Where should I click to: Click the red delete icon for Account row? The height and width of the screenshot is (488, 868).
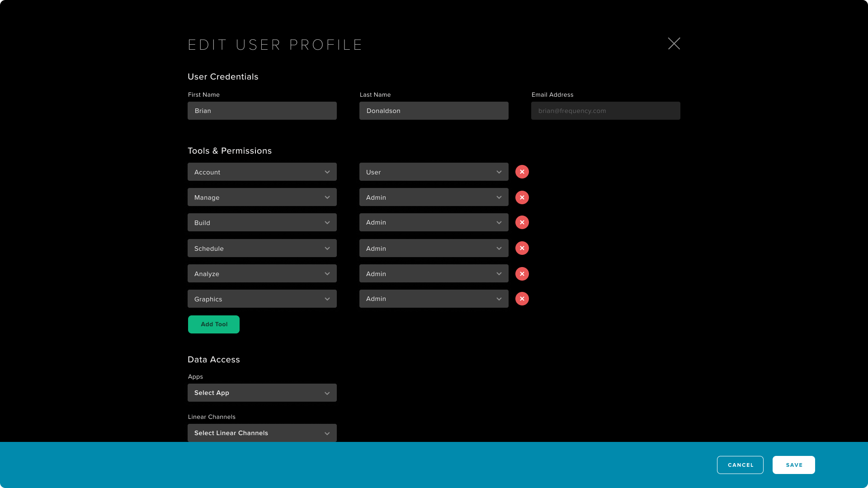pyautogui.click(x=522, y=172)
